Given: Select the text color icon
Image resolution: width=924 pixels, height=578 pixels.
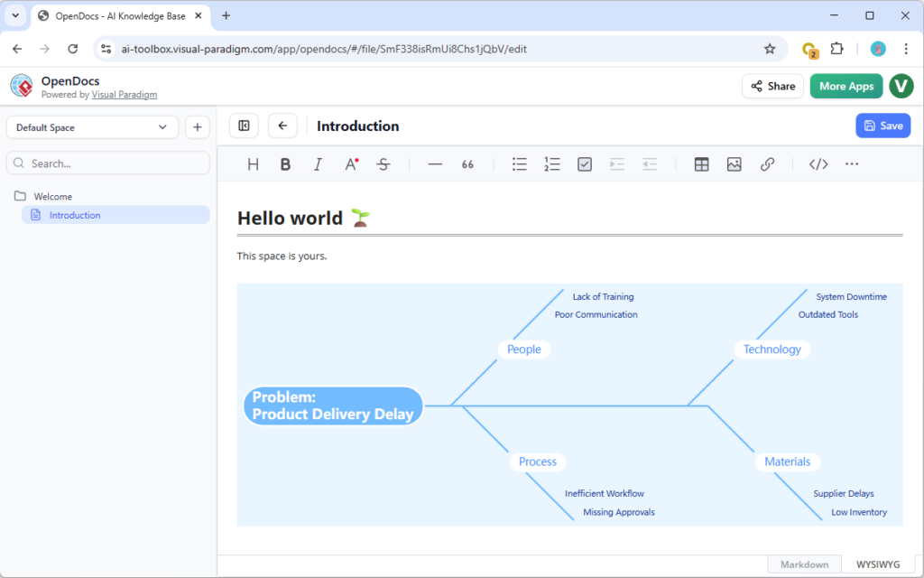Looking at the screenshot, I should [350, 163].
